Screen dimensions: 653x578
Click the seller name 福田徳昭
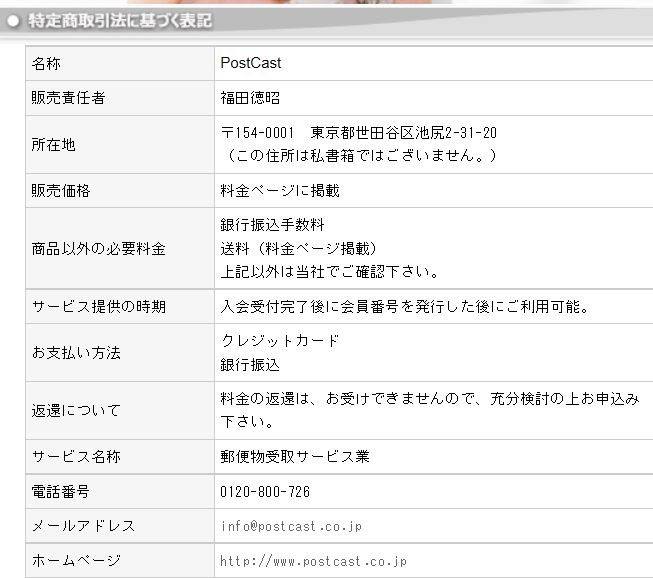point(250,98)
